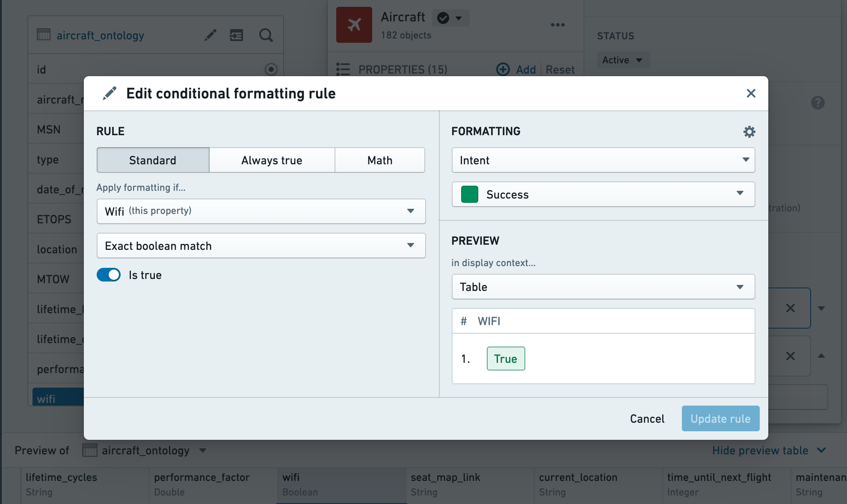The width and height of the screenshot is (847, 504).
Task: Click the plus Add property icon
Action: coord(503,69)
